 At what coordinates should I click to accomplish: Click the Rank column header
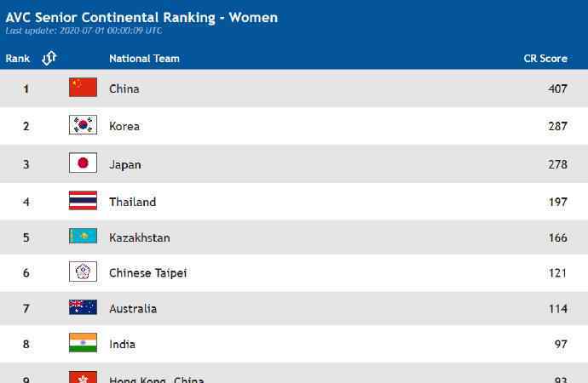tap(18, 59)
